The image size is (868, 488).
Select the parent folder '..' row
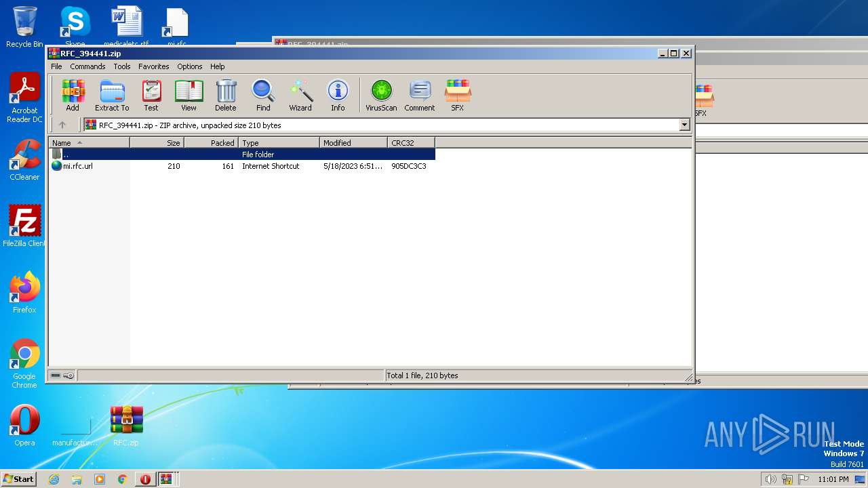coord(242,155)
